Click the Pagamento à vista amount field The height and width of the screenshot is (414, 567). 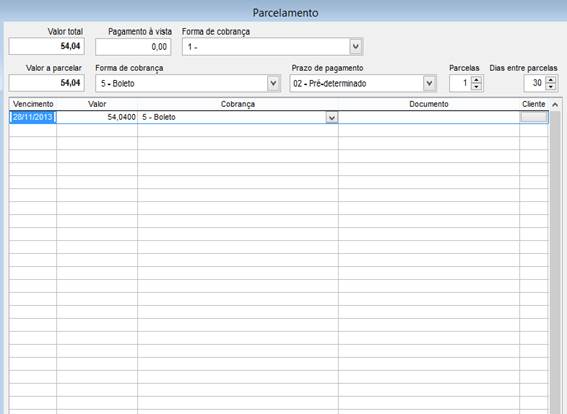(x=133, y=47)
